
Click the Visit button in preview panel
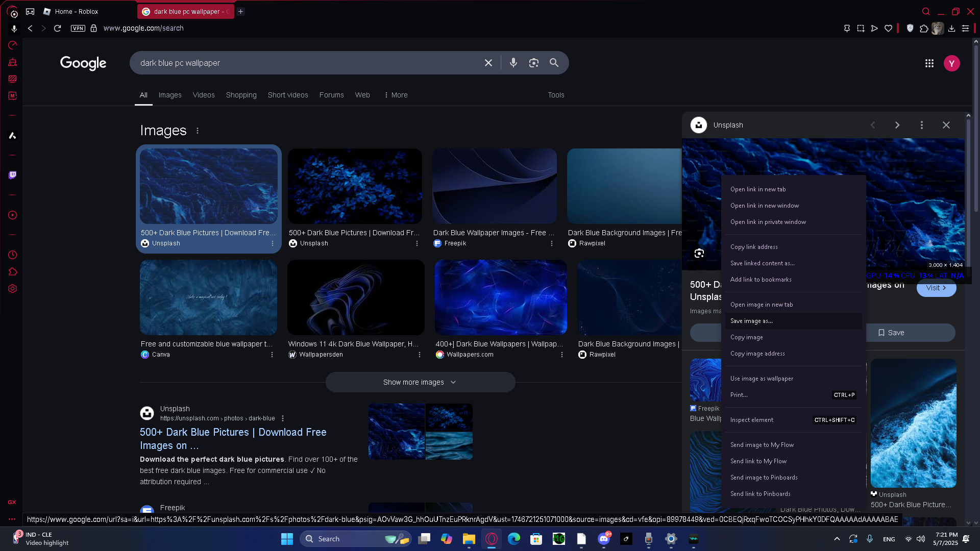[x=936, y=288]
